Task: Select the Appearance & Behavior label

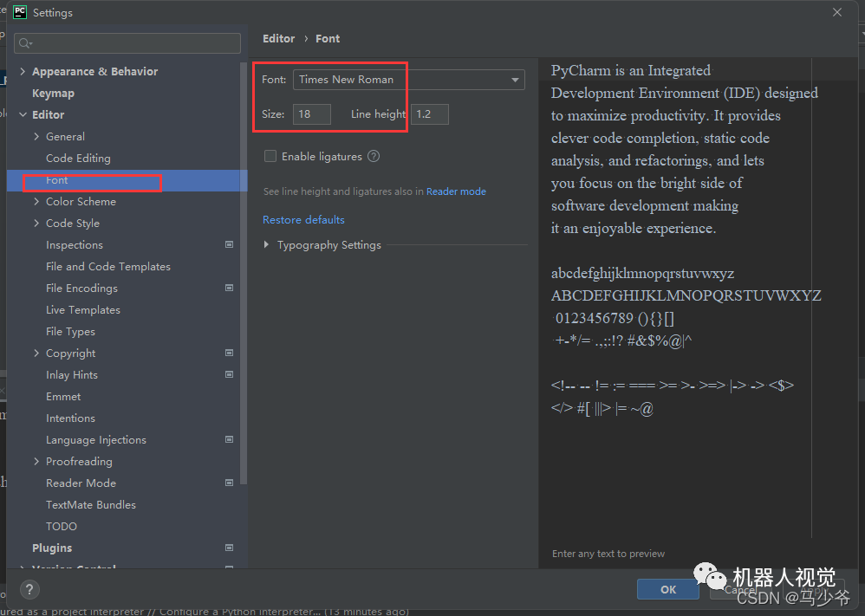Action: (x=94, y=71)
